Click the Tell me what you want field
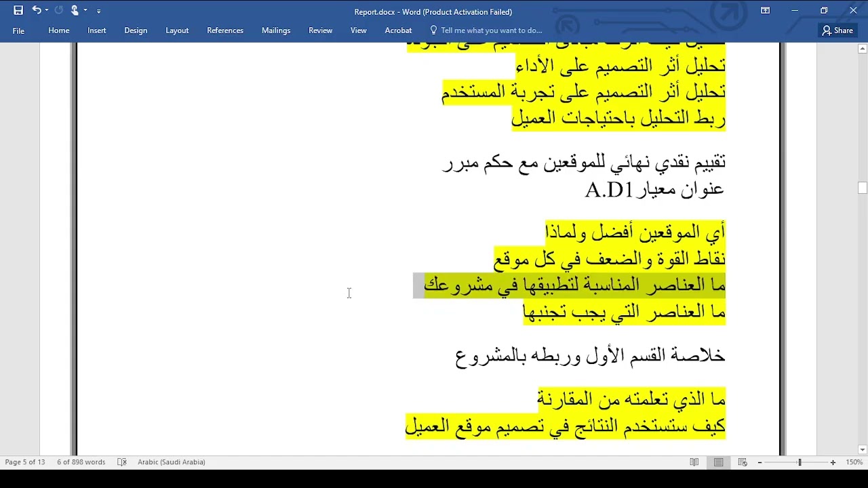The width and height of the screenshot is (868, 488). click(492, 30)
